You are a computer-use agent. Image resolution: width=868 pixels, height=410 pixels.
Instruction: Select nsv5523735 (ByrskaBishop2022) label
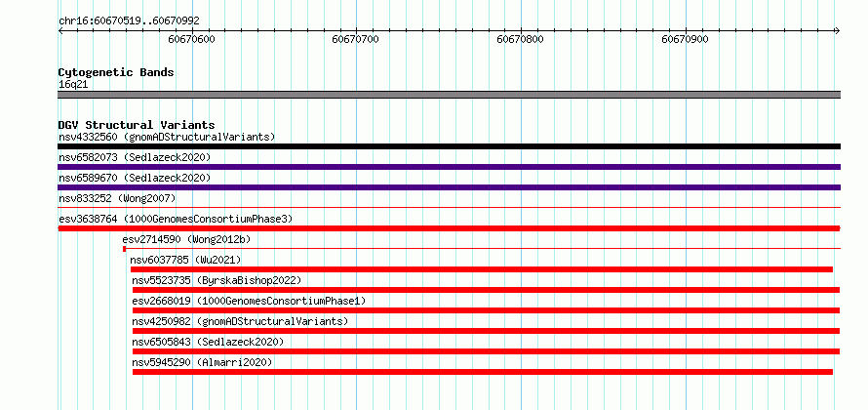(217, 280)
